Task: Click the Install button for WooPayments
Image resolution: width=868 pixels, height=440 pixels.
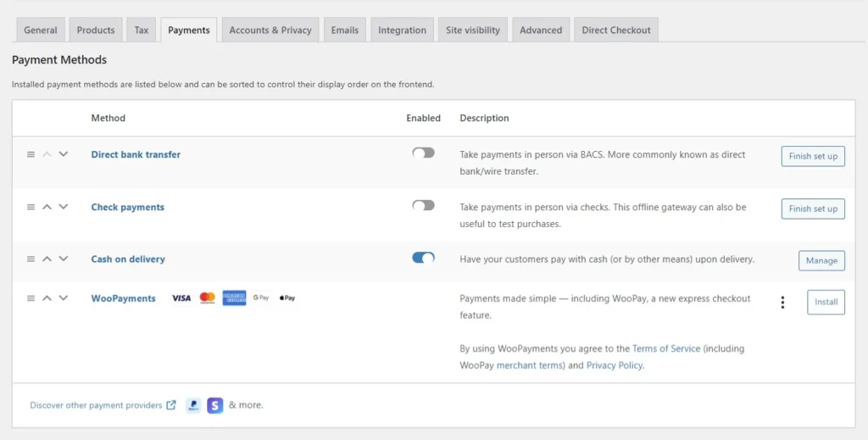Action: click(x=826, y=302)
